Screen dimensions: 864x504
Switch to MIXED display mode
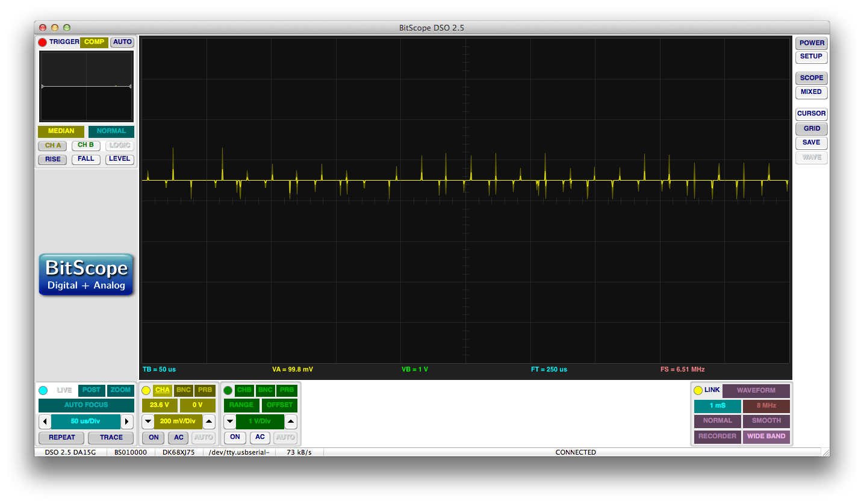811,92
